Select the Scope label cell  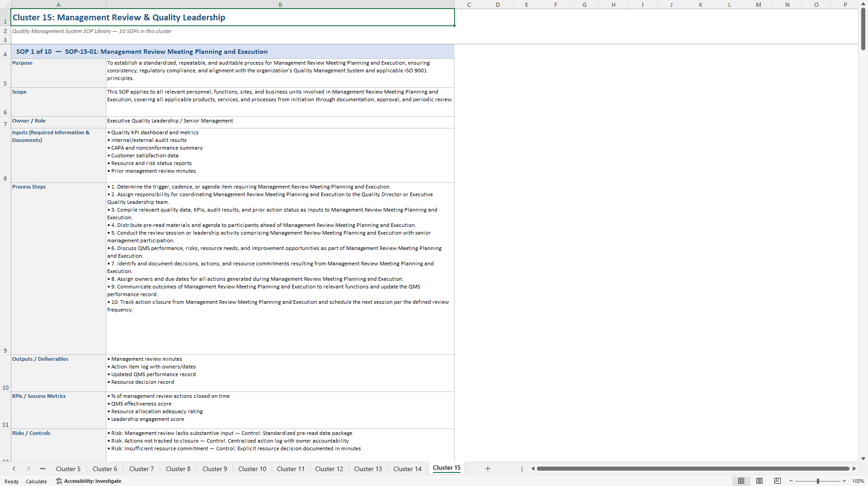tap(59, 102)
